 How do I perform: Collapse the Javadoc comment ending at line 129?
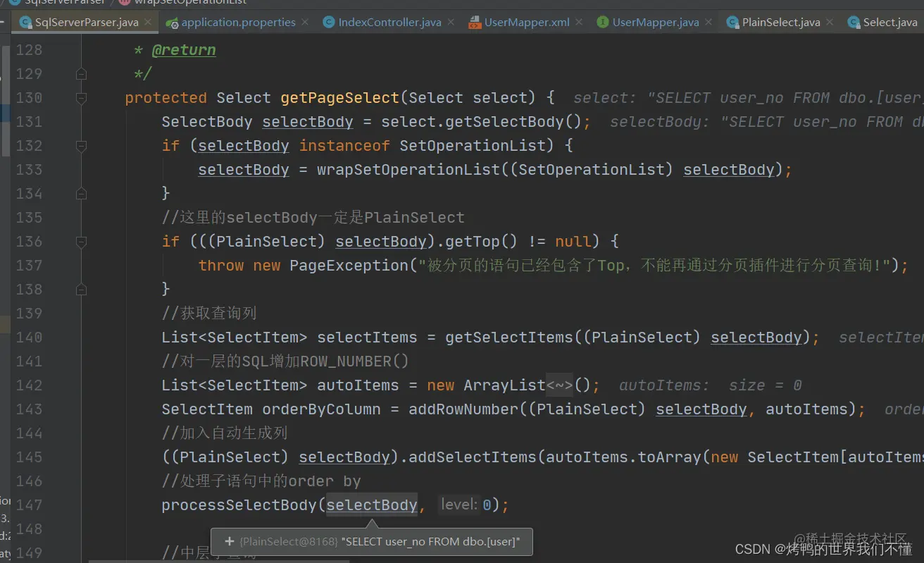(81, 74)
